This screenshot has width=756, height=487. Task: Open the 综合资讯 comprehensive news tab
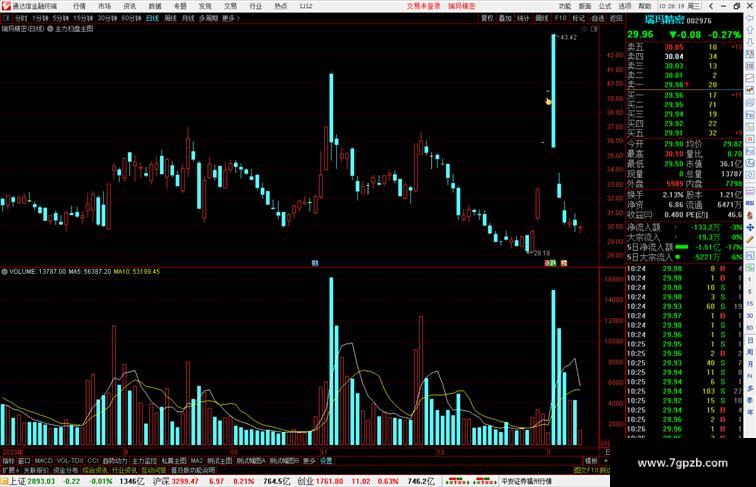point(95,470)
